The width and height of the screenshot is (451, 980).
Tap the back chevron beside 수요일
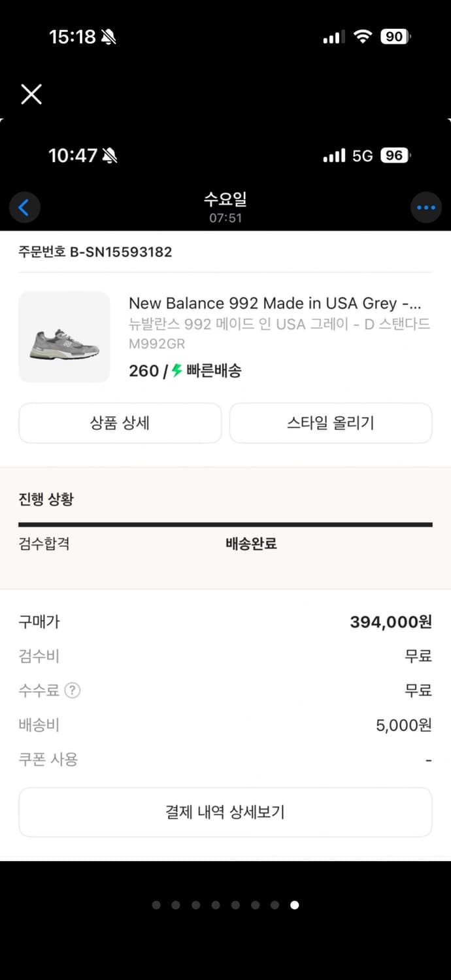coord(24,207)
